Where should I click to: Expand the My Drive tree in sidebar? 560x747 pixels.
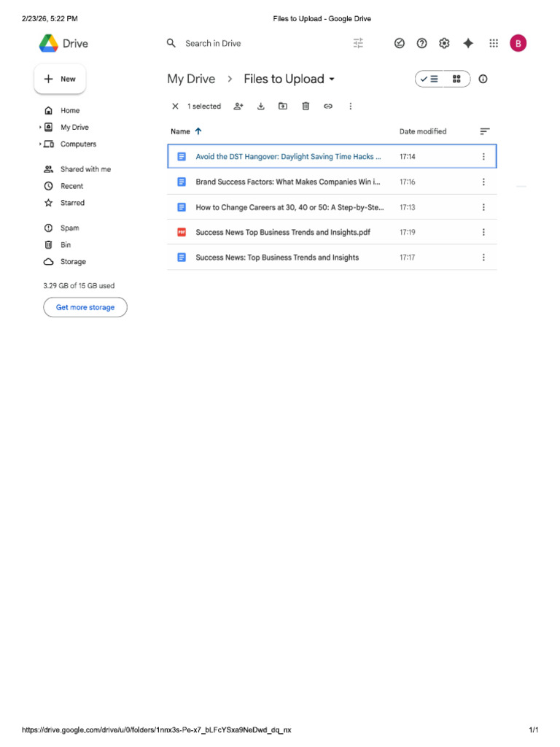pos(40,127)
